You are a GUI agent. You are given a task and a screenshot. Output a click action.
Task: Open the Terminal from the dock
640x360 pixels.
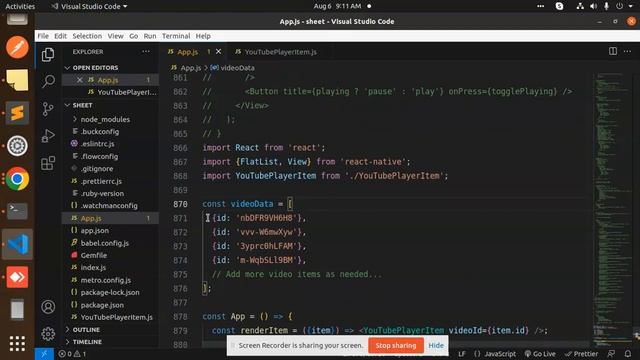pyautogui.click(x=17, y=211)
